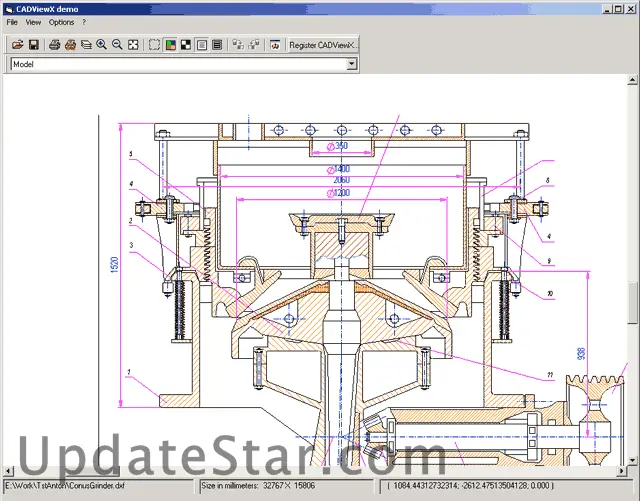640x501 pixels.
Task: Click the vertical scrollbar down arrow
Action: [x=633, y=461]
